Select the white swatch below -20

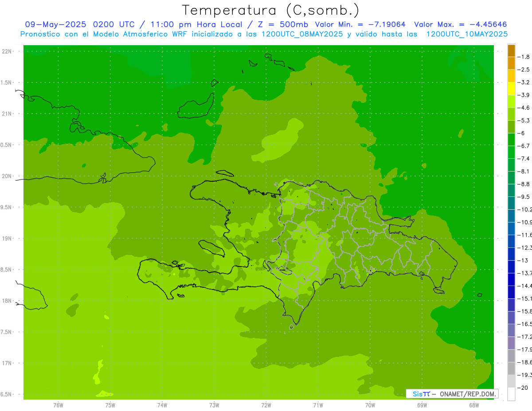511,394
